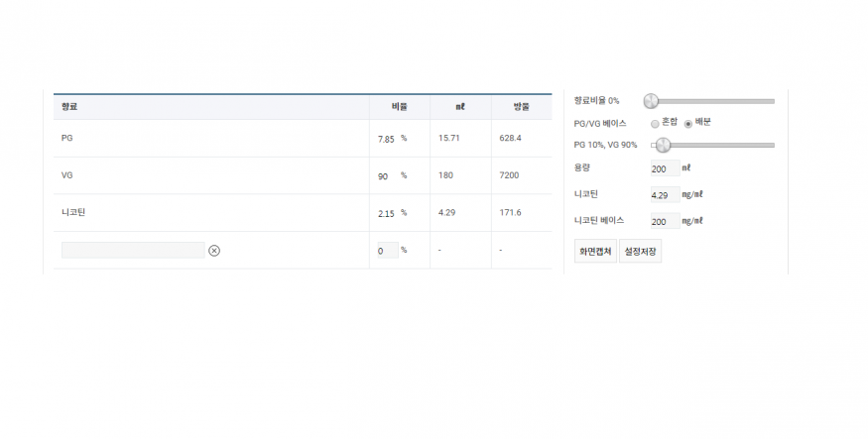The height and width of the screenshot is (439, 868).
Task: Click the 향료 column header
Action: 69,106
